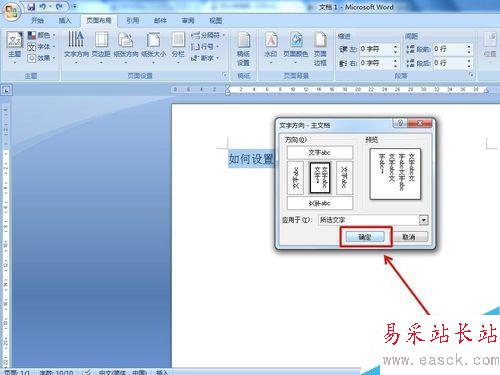
Task: Click the 段前 spacing before field
Action: click(449, 49)
